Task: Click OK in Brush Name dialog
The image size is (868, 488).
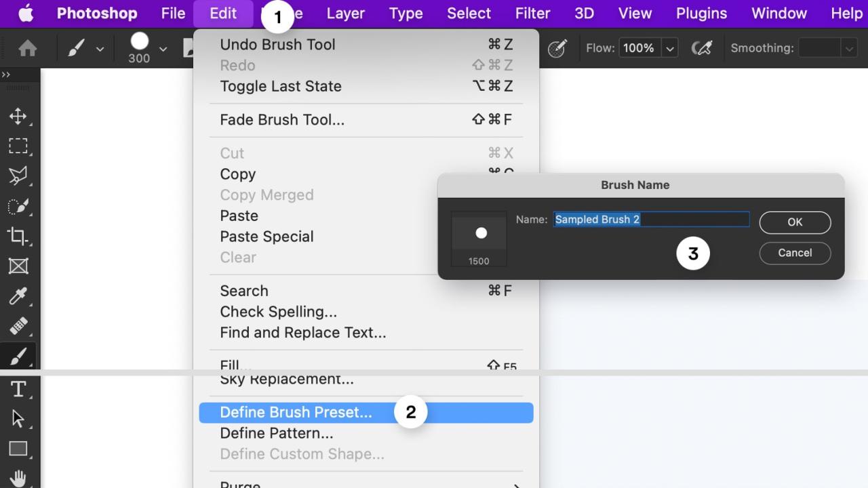Action: pyautogui.click(x=795, y=222)
